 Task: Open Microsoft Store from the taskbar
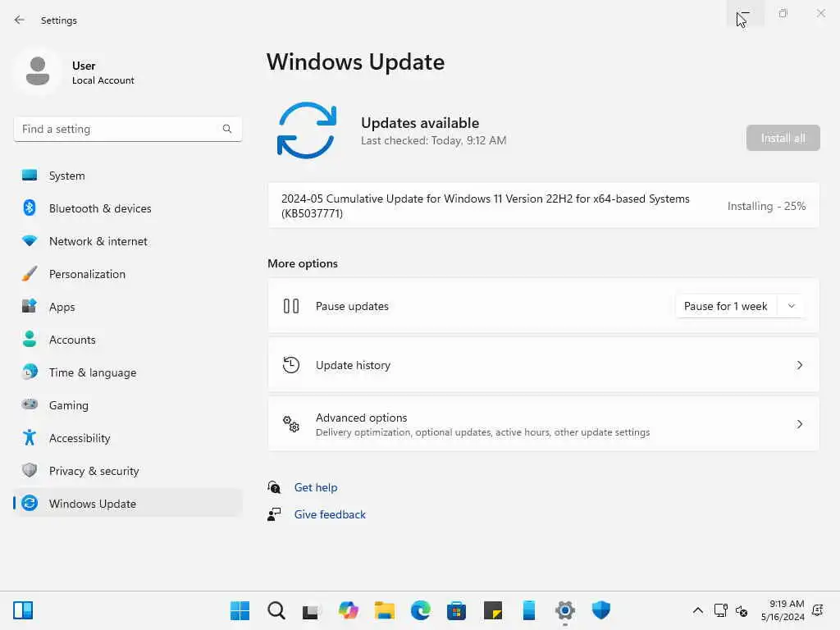click(x=456, y=610)
